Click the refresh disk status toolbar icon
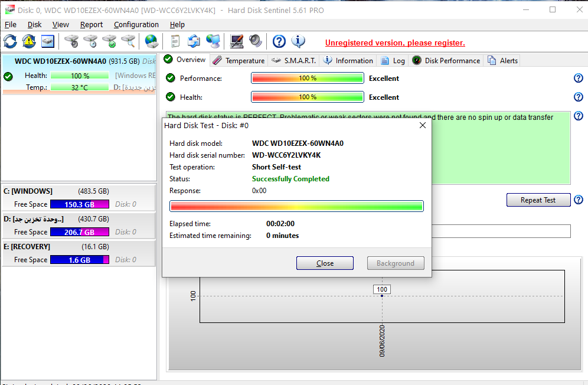 click(10, 41)
